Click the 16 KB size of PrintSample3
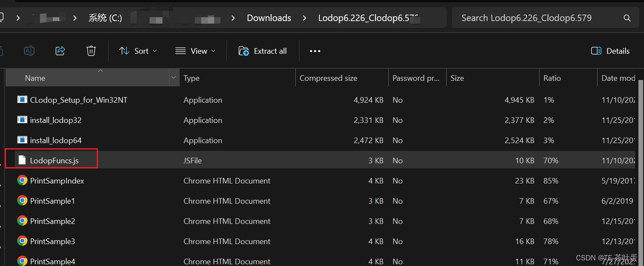 click(x=525, y=242)
